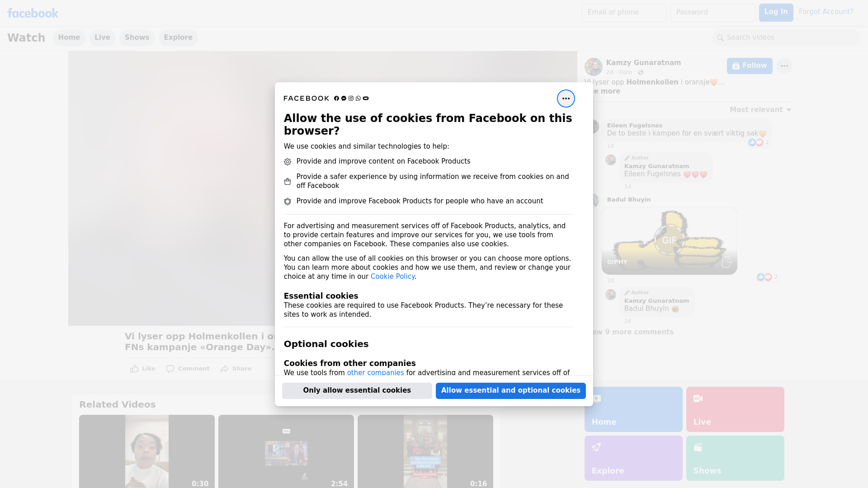Click the globe public visibility icon
868x488 pixels.
point(641,72)
